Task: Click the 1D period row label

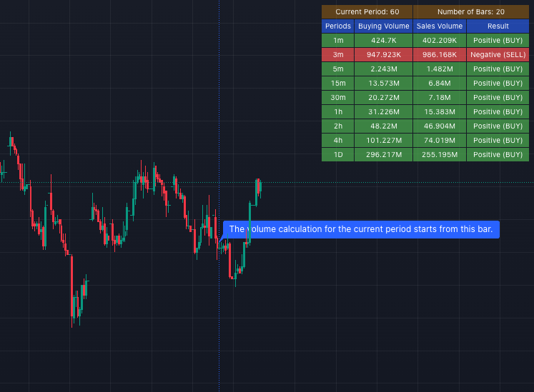Action: pyautogui.click(x=337, y=154)
